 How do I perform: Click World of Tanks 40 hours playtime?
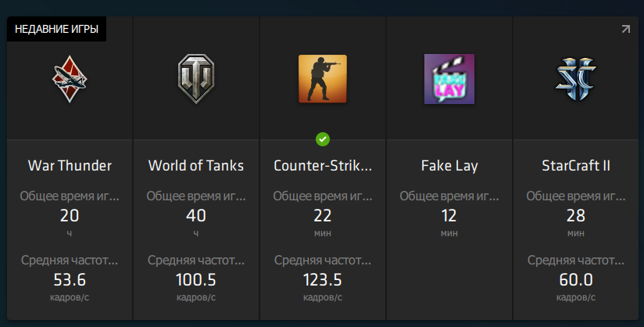point(196,216)
